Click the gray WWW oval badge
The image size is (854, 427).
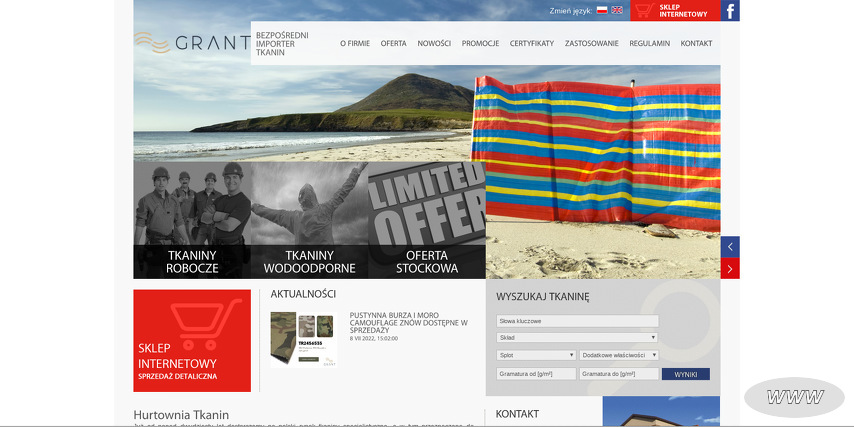[x=794, y=397]
